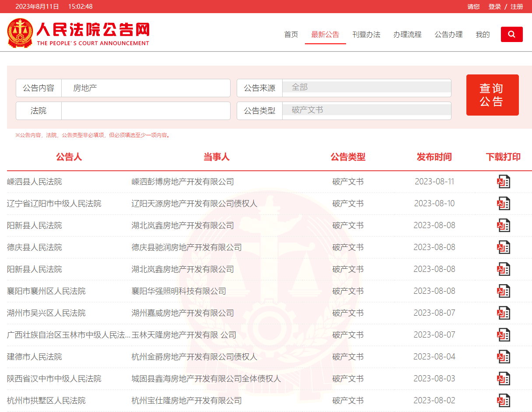Image resolution: width=532 pixels, height=412 pixels.
Task: Download PDF for 德庆县驰润房地产开发有限公司 row
Action: pyautogui.click(x=503, y=247)
